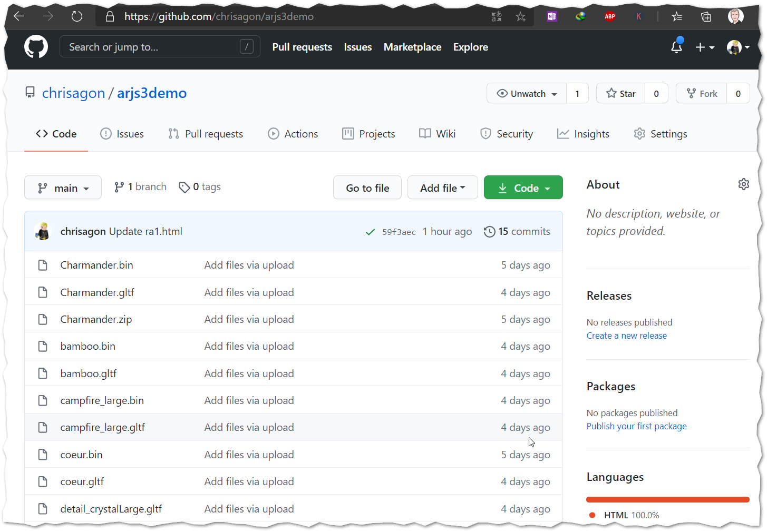Click the site lock icon in address bar
Image resolution: width=767 pixels, height=532 pixels.
[x=110, y=16]
